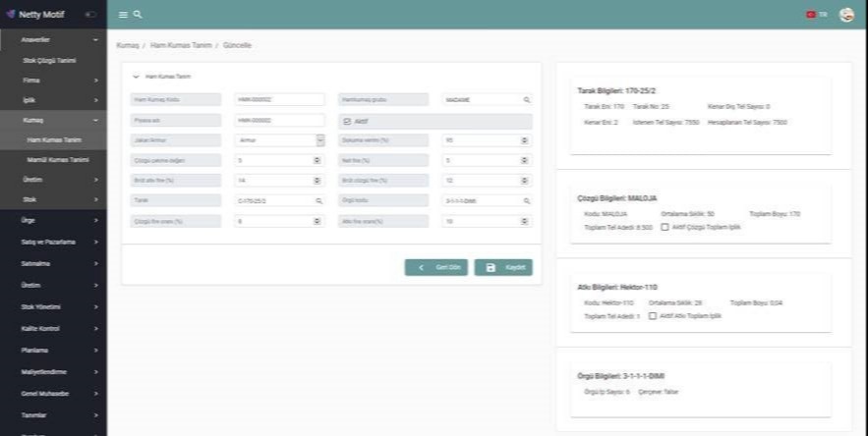The image size is (868, 436).
Task: Click the Turkish flag language icon
Action: point(812,15)
